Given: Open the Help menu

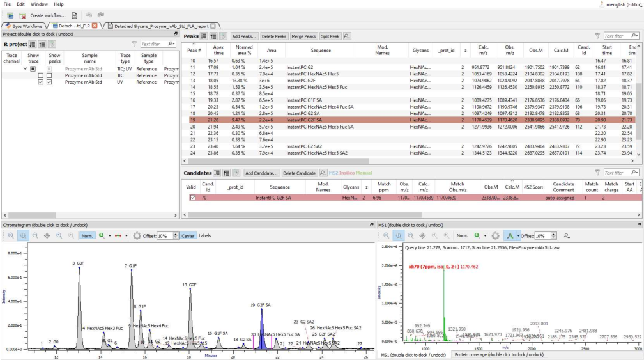Looking at the screenshot, I should [x=59, y=4].
